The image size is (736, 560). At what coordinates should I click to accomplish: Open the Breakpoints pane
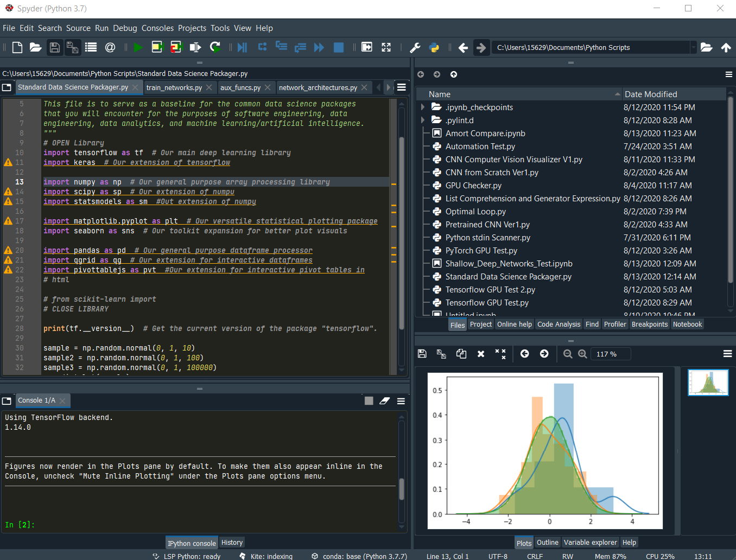pos(650,324)
